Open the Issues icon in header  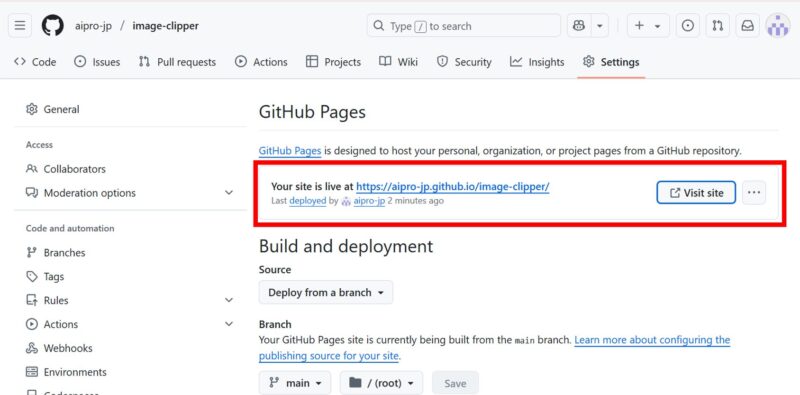click(x=688, y=26)
